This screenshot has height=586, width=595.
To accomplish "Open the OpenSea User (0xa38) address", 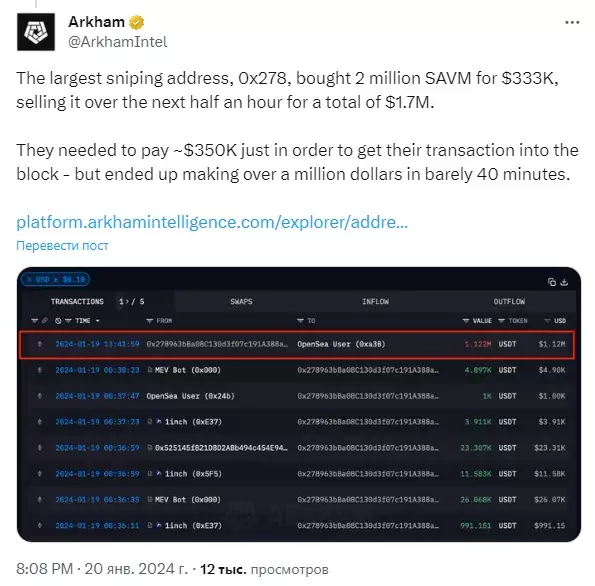I will click(341, 344).
